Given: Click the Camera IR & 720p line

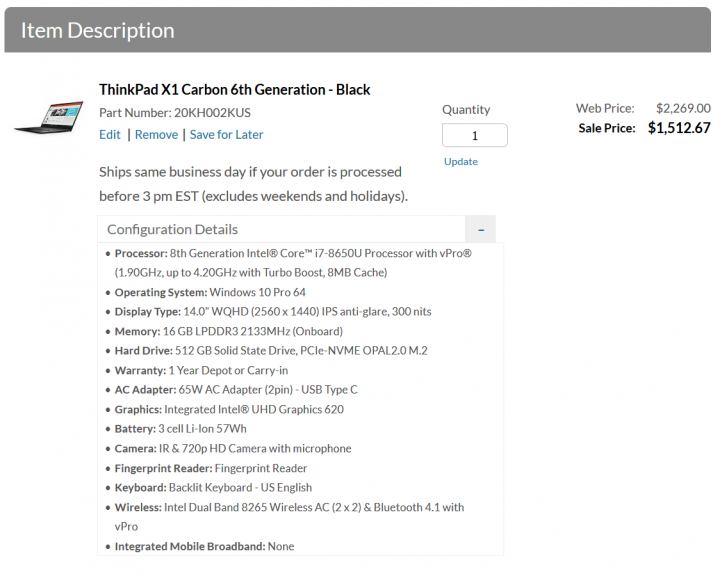Looking at the screenshot, I should (233, 449).
